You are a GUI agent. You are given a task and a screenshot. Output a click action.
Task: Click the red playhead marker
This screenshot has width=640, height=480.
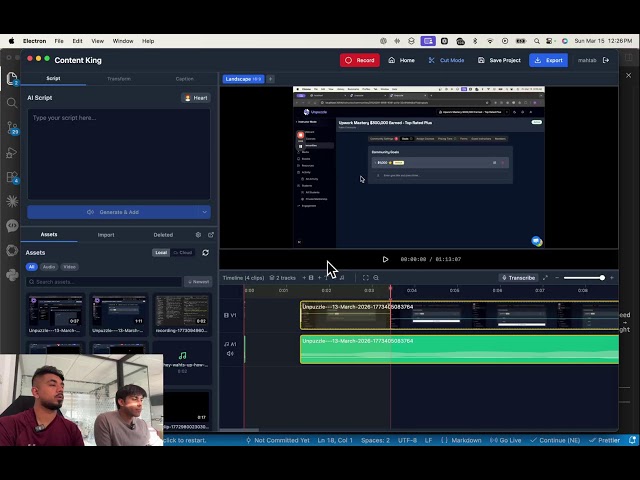coord(391,288)
